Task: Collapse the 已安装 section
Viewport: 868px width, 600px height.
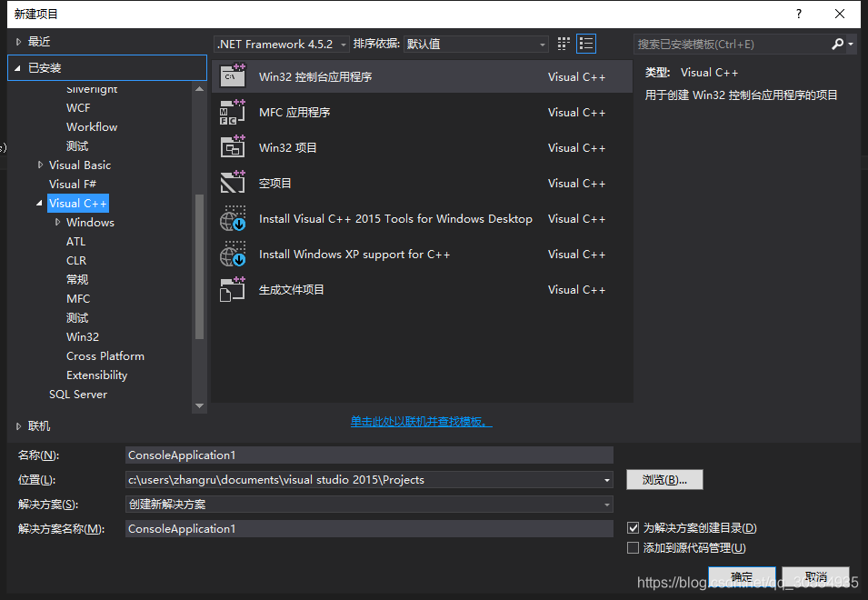Action: [17, 68]
